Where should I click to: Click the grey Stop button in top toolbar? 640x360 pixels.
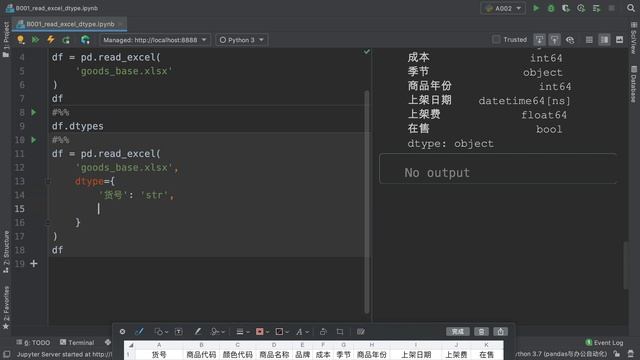click(611, 8)
